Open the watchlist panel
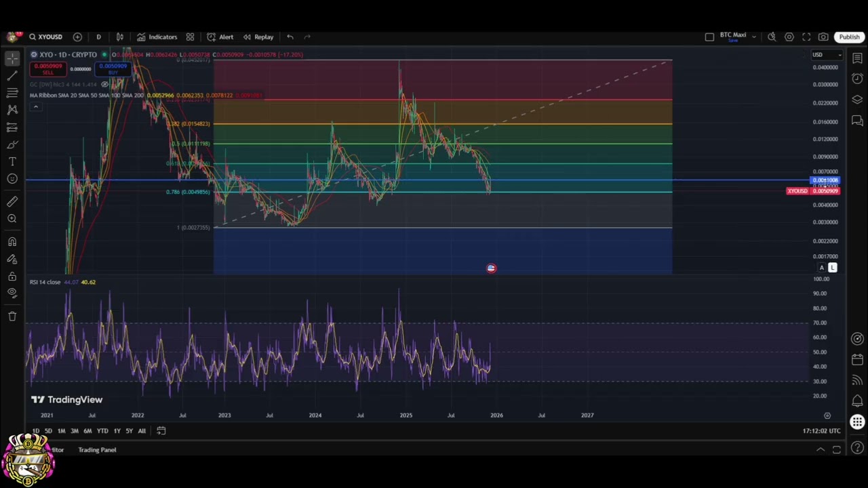This screenshot has width=868, height=488. pos(857,58)
